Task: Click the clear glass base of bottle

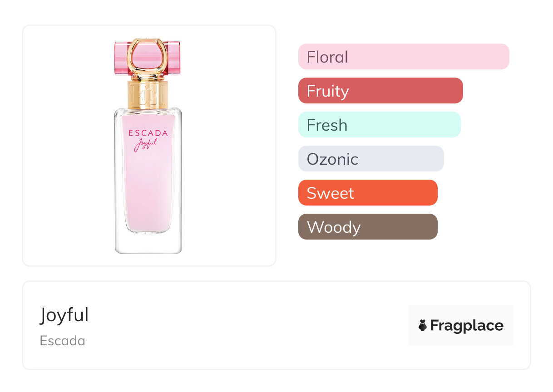Action: (x=148, y=244)
